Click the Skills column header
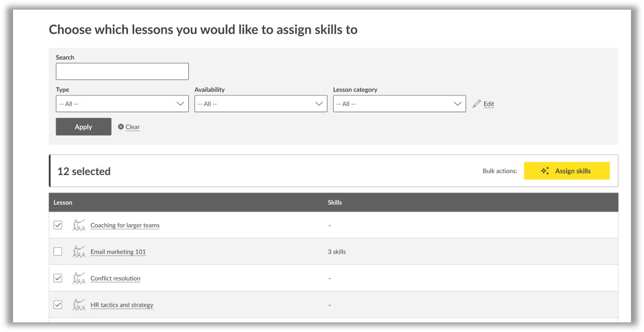Viewport: 644px width, 332px height. [335, 202]
